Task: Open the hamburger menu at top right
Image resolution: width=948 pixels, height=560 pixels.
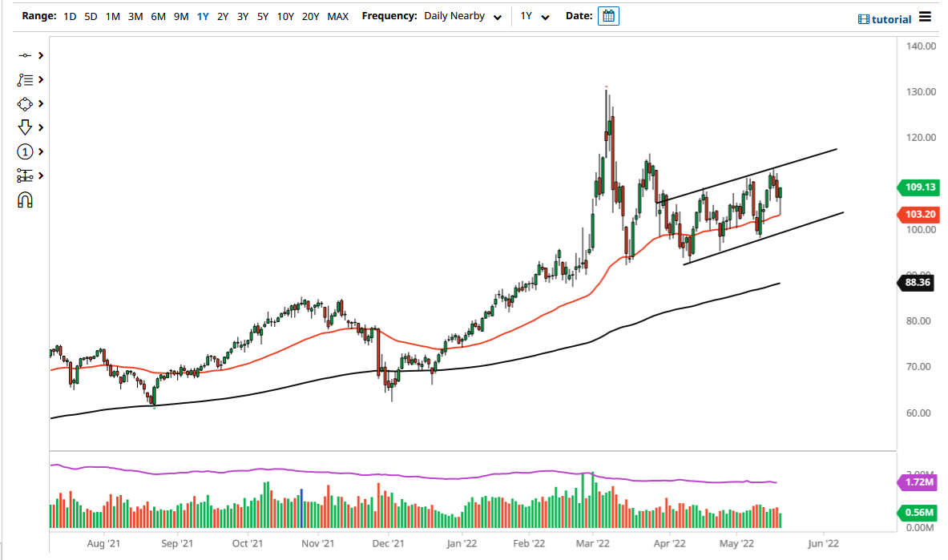Action: [x=926, y=18]
